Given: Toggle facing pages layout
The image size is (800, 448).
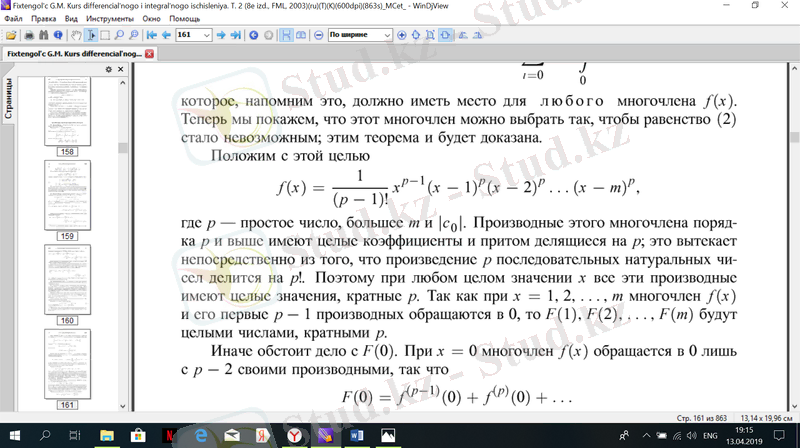Looking at the screenshot, I should tap(301, 35).
